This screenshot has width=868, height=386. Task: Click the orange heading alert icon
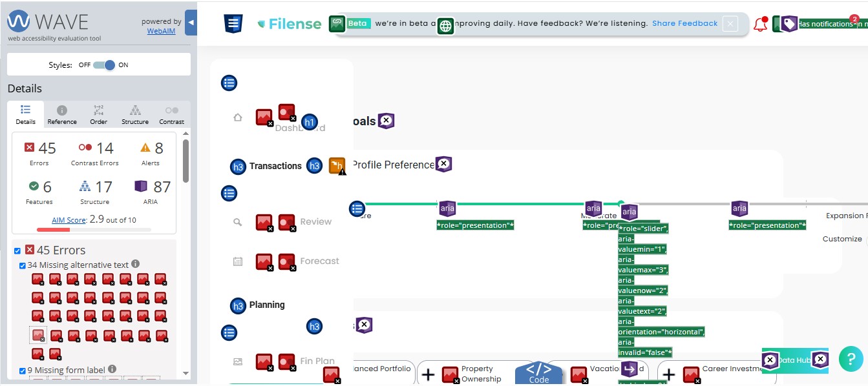coord(337,166)
